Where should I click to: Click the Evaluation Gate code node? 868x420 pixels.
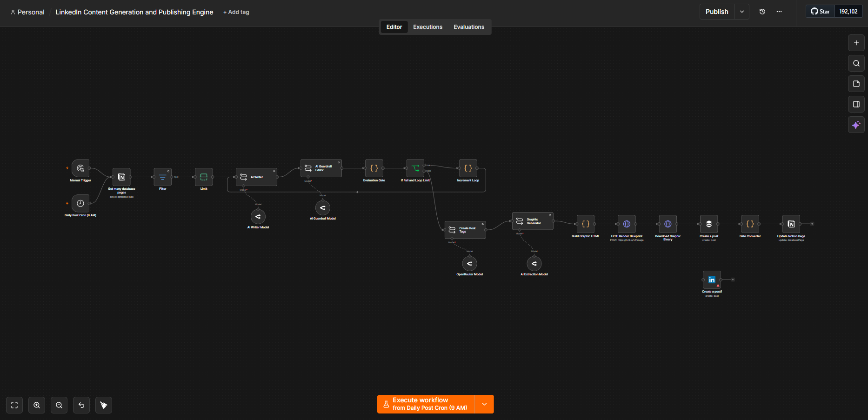point(374,168)
